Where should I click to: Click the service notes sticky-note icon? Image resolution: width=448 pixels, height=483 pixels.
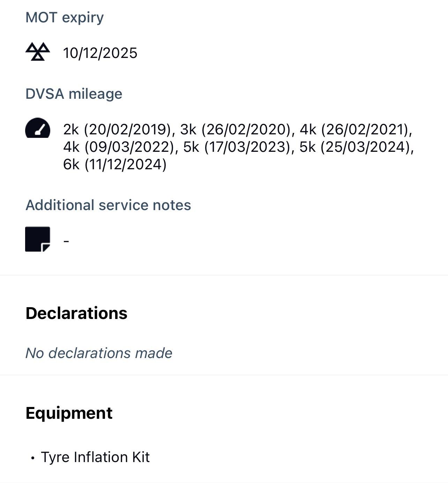pyautogui.click(x=38, y=239)
